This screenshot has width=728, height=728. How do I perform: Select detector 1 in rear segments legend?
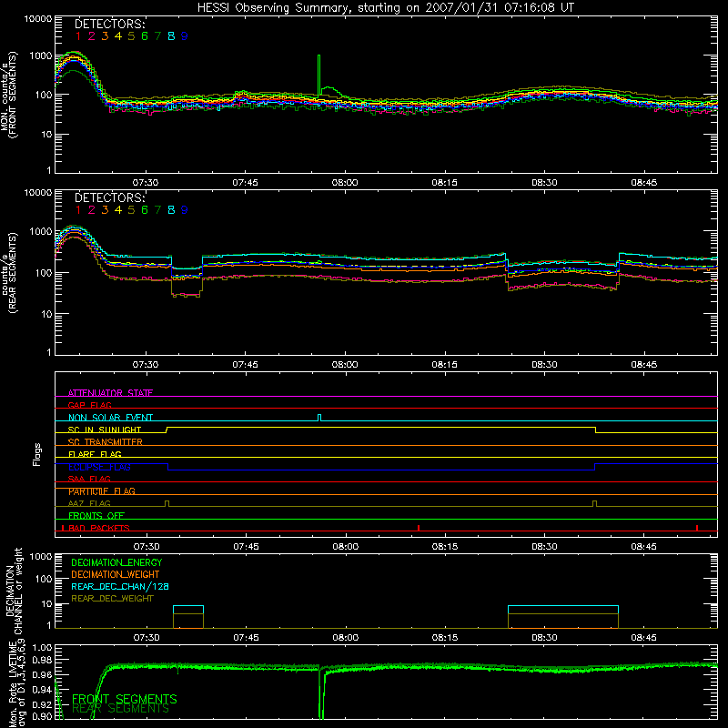(78, 210)
